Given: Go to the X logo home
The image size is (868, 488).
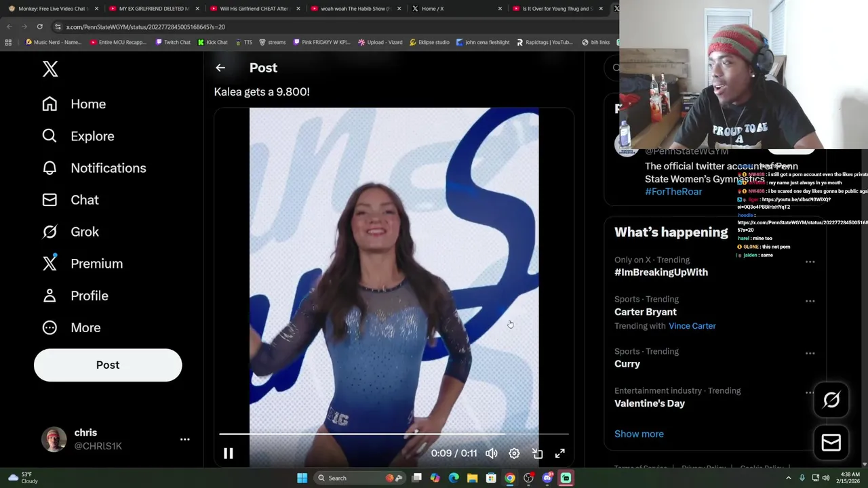Looking at the screenshot, I should [50, 68].
